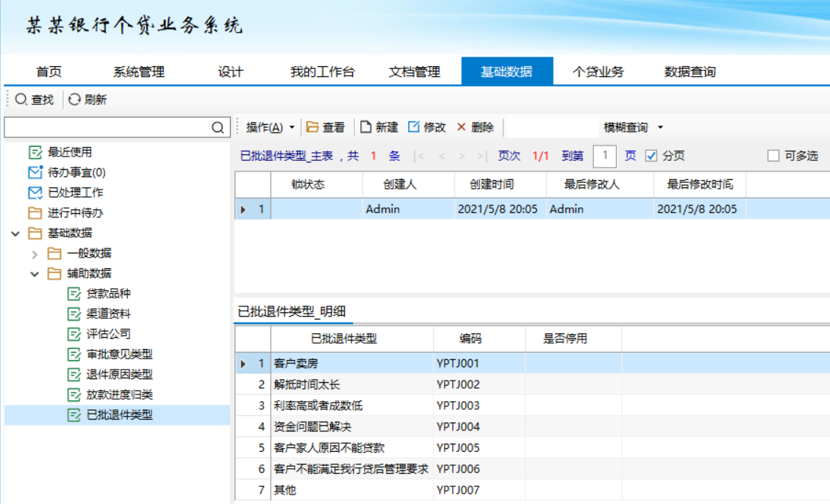Open the 模糊查询 dropdown arrow
The height and width of the screenshot is (504, 830).
pyautogui.click(x=660, y=128)
